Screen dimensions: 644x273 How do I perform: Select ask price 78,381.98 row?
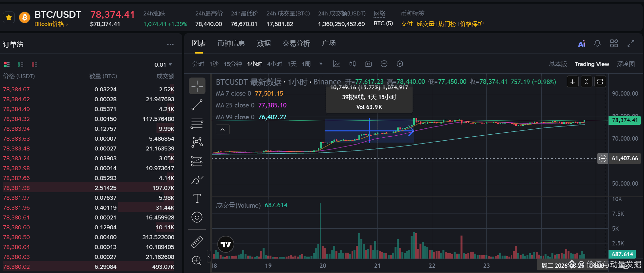(x=89, y=188)
